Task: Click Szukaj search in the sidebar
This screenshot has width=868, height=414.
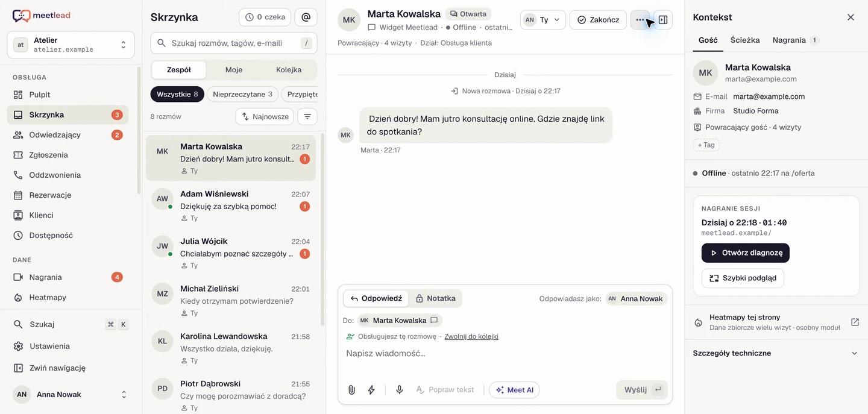Action: 71,324
